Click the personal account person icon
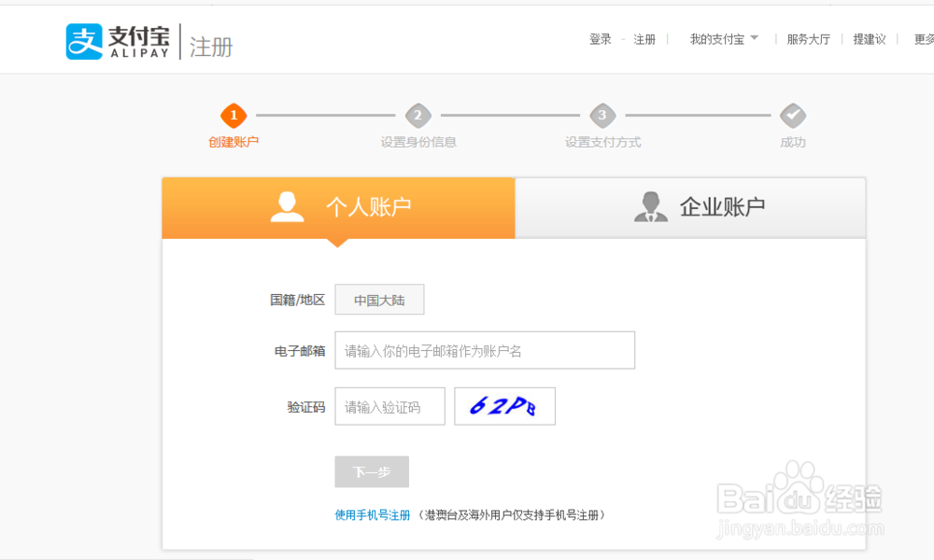The image size is (934, 560). 287,206
